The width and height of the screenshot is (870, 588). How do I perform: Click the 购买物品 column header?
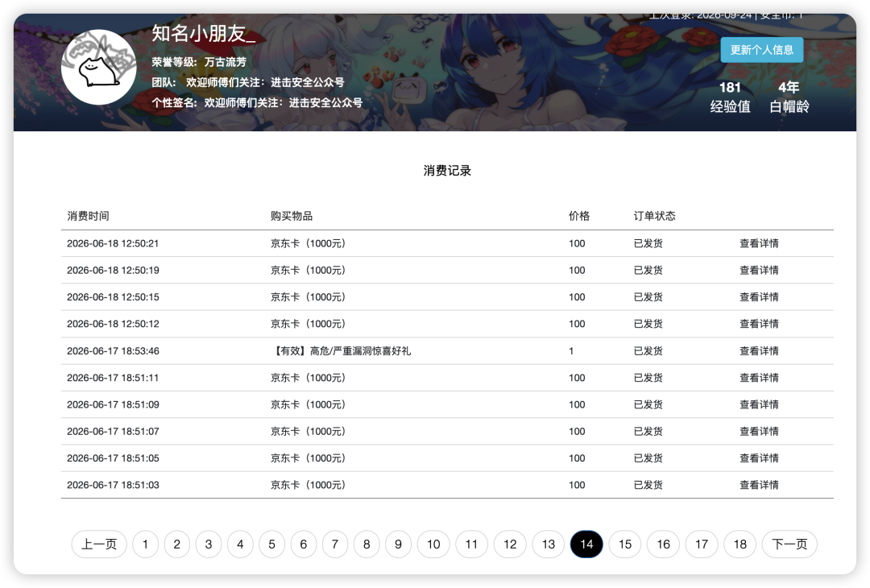pyautogui.click(x=292, y=216)
